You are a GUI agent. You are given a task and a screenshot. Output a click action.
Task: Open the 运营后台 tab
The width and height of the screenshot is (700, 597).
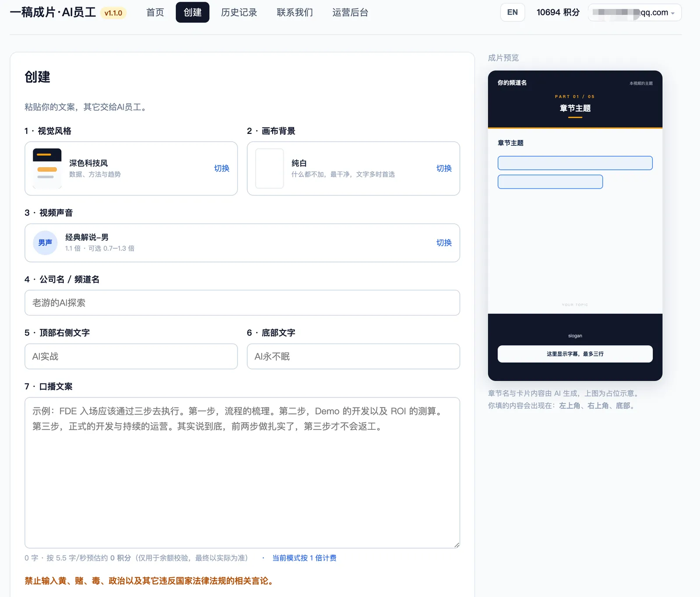coord(350,12)
